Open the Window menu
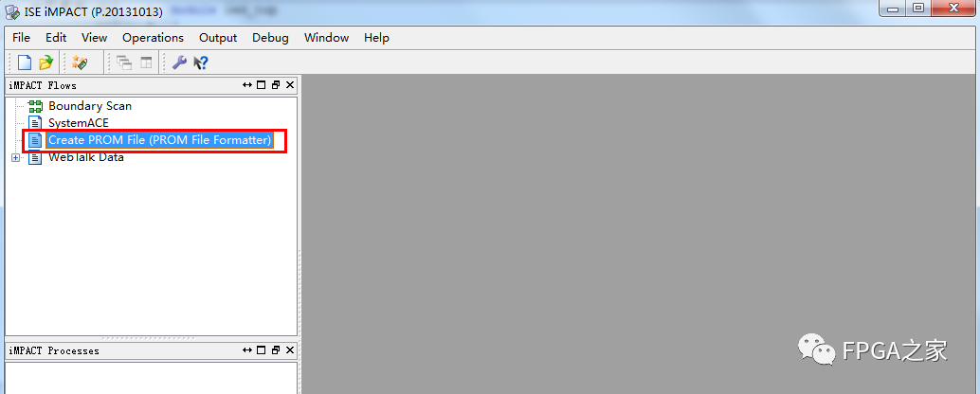980x394 pixels. pyautogui.click(x=326, y=38)
